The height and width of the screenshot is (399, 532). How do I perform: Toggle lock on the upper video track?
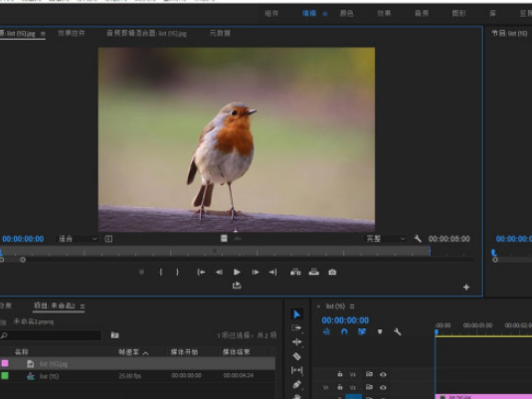coord(340,374)
